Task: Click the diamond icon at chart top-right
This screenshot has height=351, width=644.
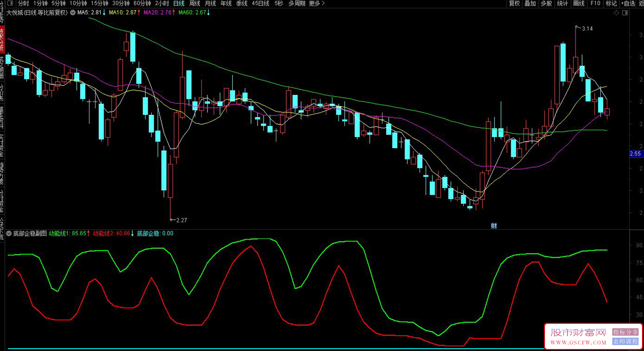Action: (616, 13)
